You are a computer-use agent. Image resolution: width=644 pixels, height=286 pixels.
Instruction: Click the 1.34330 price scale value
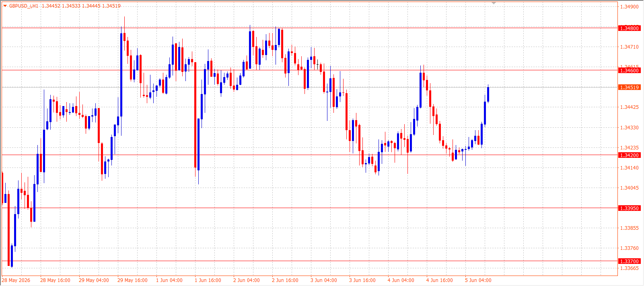[629, 128]
